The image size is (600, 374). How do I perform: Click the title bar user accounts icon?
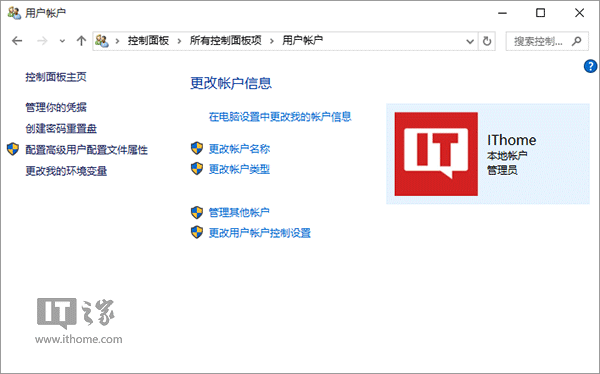click(x=14, y=13)
